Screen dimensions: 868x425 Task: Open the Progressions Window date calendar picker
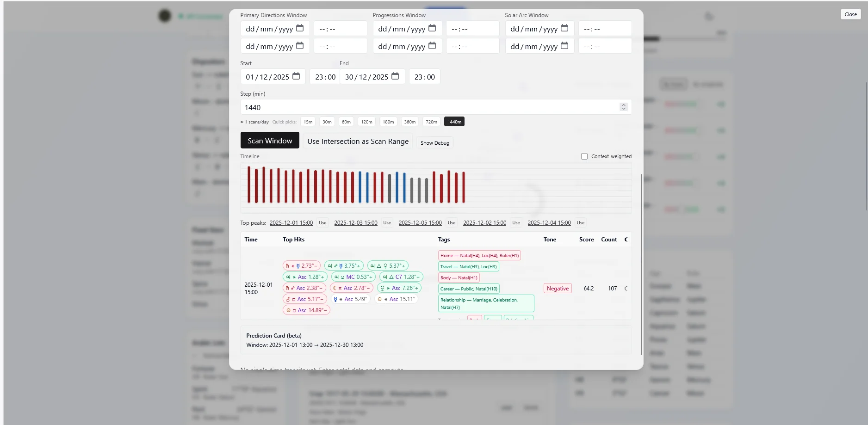(x=432, y=28)
